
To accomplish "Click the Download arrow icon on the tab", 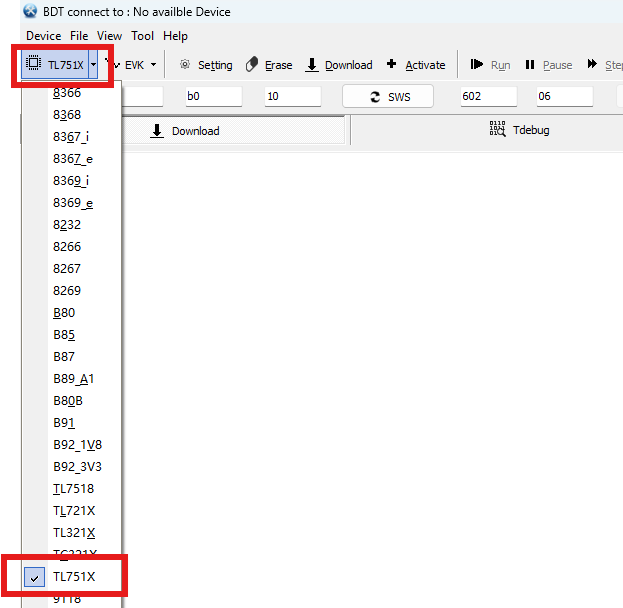I will click(157, 130).
